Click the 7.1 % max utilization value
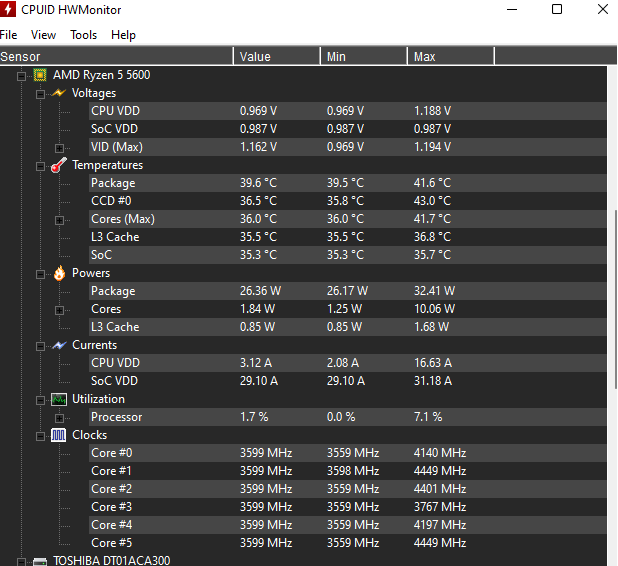618x566 pixels. coord(428,417)
